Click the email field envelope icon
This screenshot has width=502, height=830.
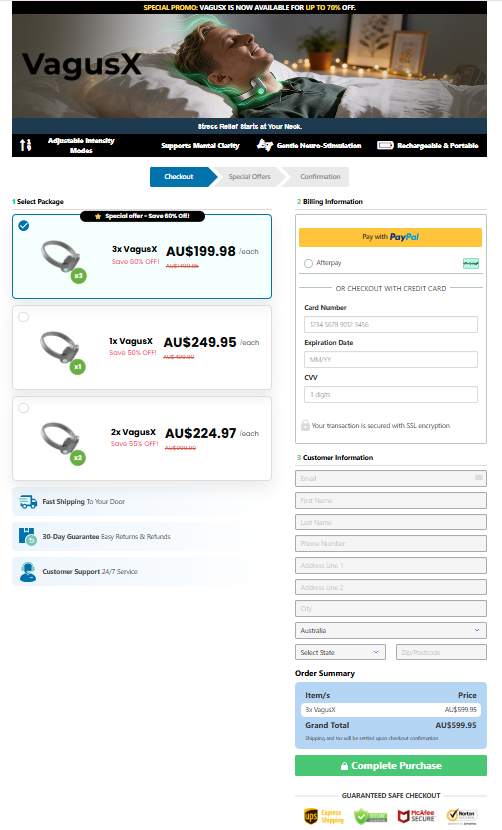tap(479, 477)
